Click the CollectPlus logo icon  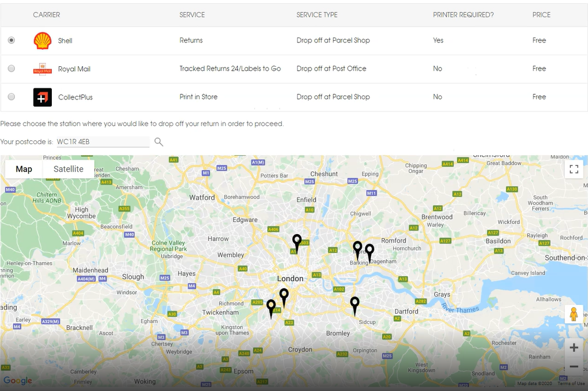pyautogui.click(x=42, y=97)
